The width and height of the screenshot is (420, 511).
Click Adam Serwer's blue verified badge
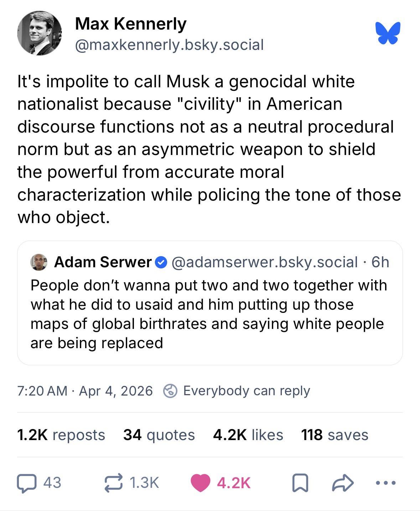tap(161, 262)
